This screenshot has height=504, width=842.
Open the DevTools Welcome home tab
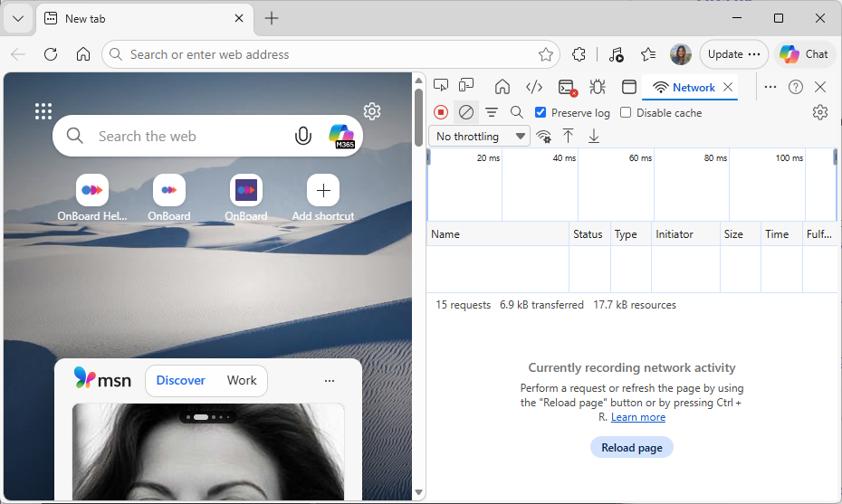click(502, 87)
